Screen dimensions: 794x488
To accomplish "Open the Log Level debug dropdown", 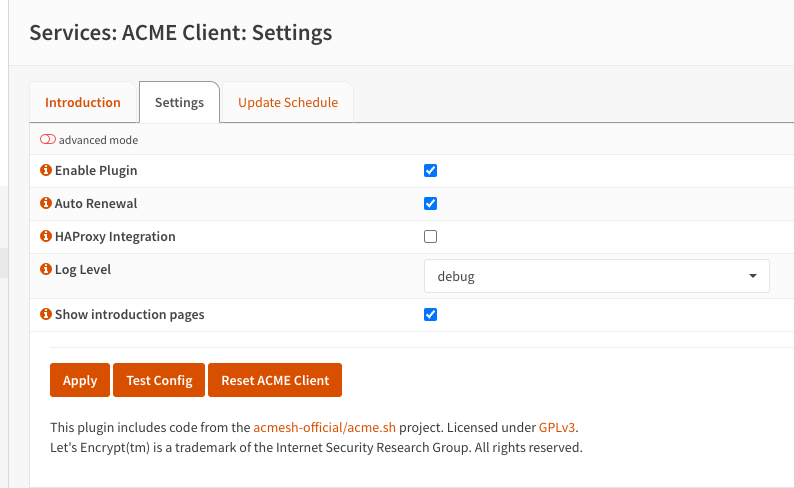I will (597, 276).
